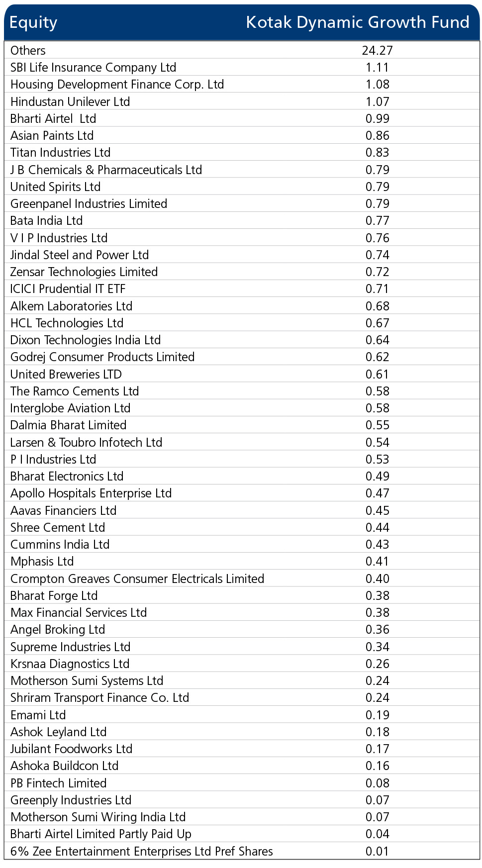The image size is (482, 868).
Task: Click the Equity header label
Action: click(x=33, y=22)
